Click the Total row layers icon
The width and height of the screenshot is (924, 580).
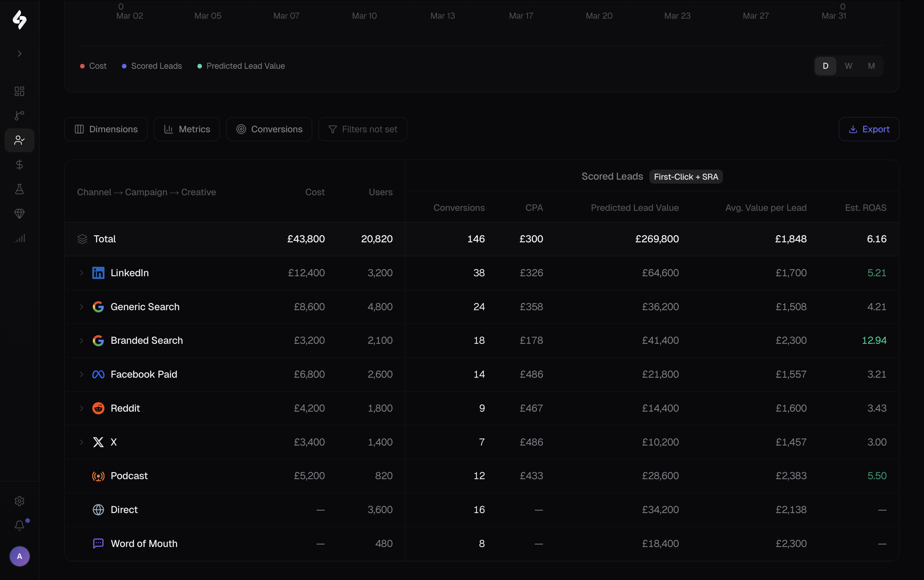[82, 239]
